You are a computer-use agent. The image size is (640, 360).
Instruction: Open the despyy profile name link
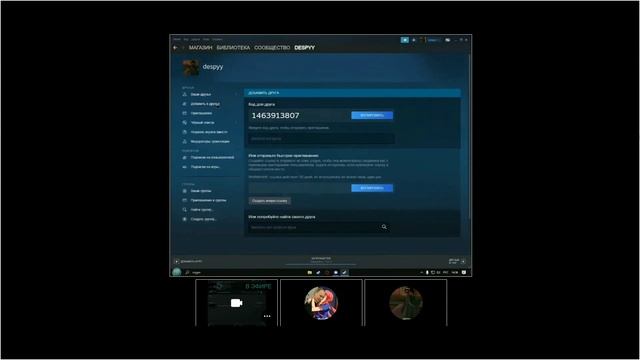tap(213, 67)
